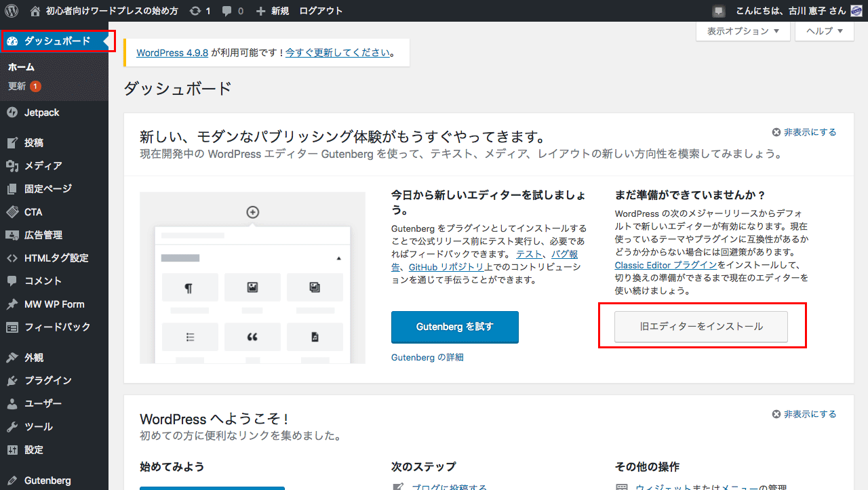The width and height of the screenshot is (868, 490).
Task: Click the 投稿 pin icon in sidebar
Action: coord(12,142)
